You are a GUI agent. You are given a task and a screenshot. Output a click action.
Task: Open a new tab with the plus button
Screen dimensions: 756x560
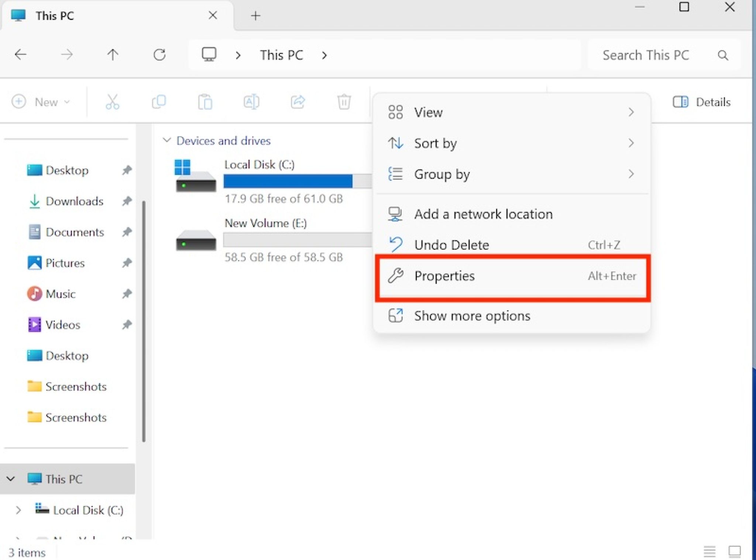tap(255, 16)
